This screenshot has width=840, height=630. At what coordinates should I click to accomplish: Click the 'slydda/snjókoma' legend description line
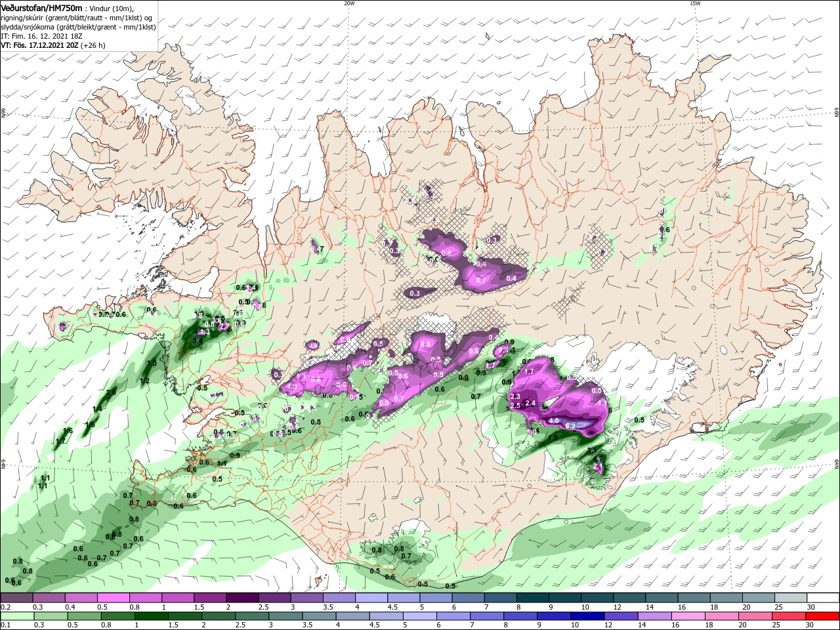78,27
